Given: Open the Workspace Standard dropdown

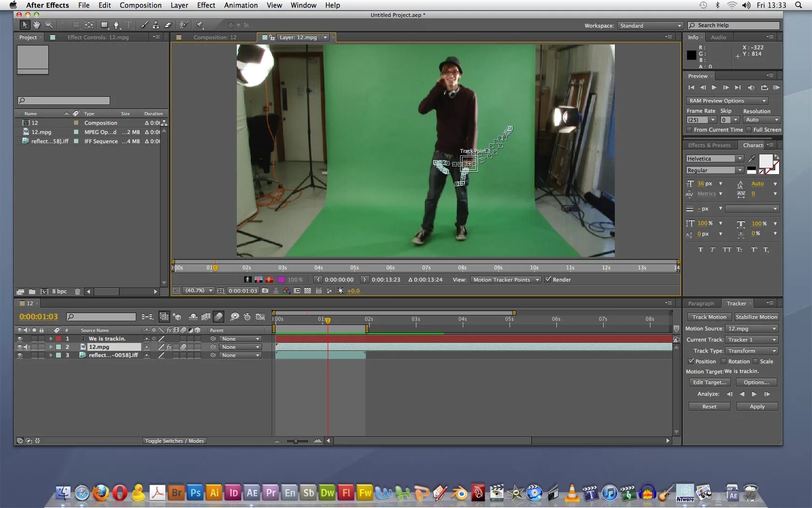Looking at the screenshot, I should [650, 26].
